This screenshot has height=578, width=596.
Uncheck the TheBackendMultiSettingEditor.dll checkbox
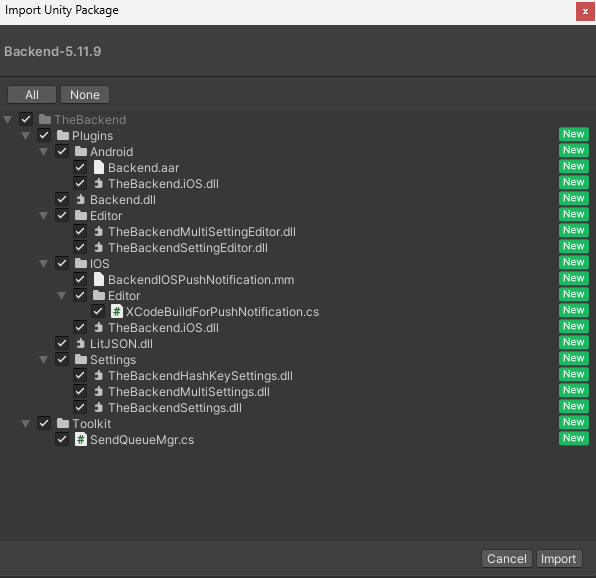click(x=80, y=231)
